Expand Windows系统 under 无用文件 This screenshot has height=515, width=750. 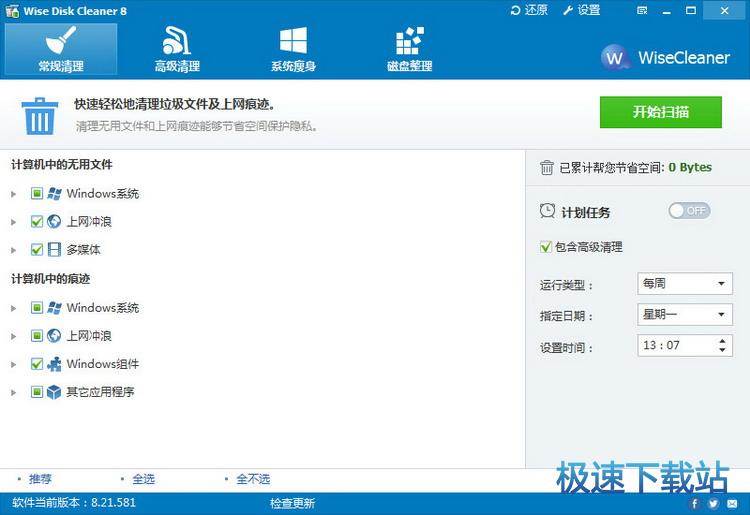point(13,194)
